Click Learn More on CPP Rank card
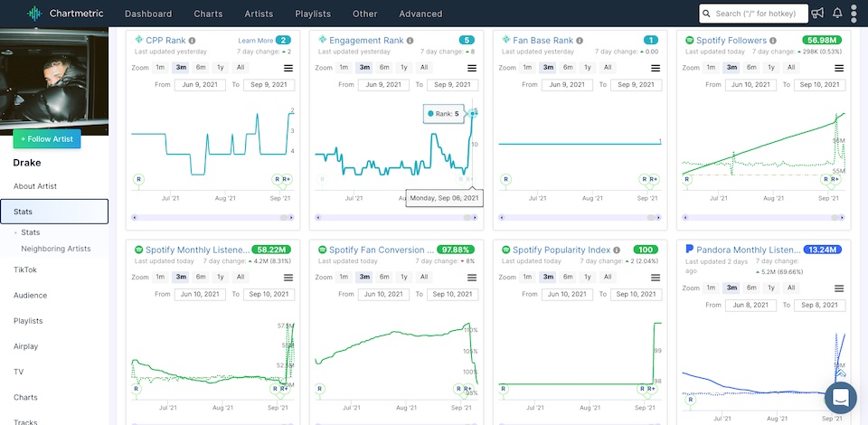 coord(255,41)
